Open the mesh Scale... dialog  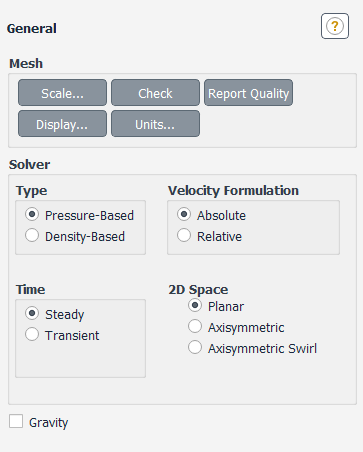click(62, 93)
